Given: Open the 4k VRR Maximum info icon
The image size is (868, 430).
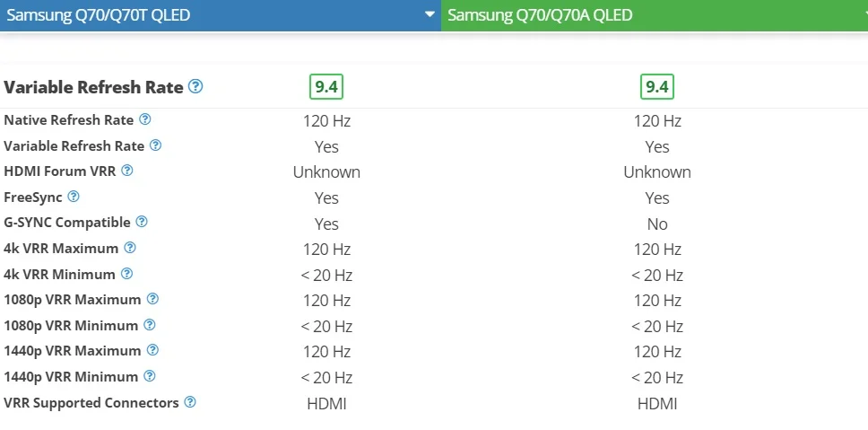Looking at the screenshot, I should [x=129, y=248].
